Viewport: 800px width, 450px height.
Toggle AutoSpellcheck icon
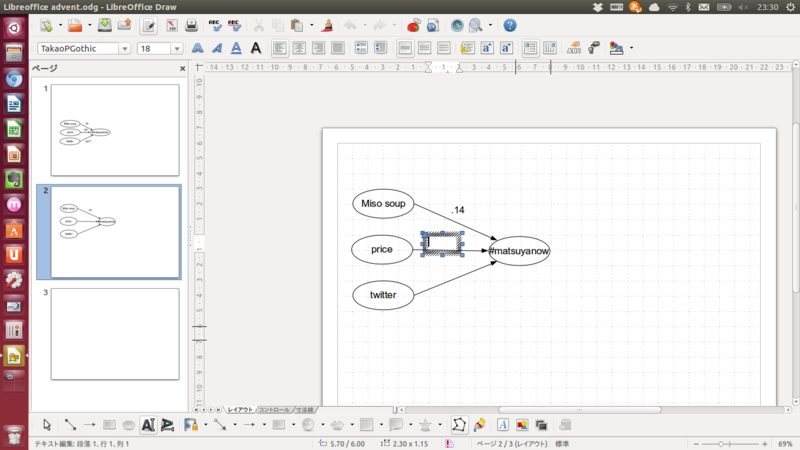234,25
